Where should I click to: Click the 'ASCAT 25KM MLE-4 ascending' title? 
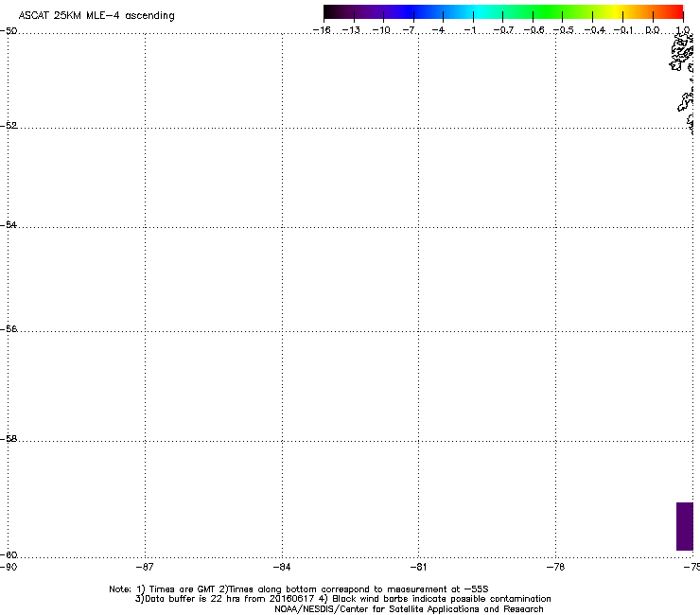click(96, 16)
